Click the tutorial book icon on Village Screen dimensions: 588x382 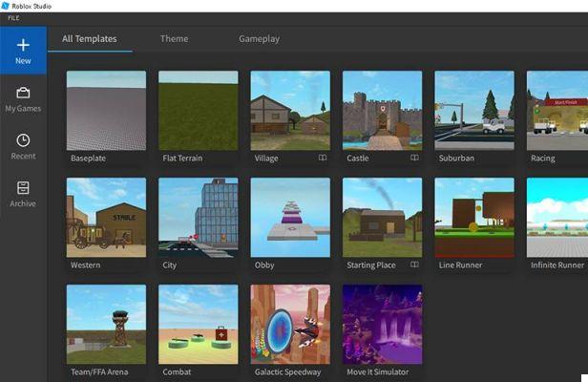pyautogui.click(x=323, y=158)
